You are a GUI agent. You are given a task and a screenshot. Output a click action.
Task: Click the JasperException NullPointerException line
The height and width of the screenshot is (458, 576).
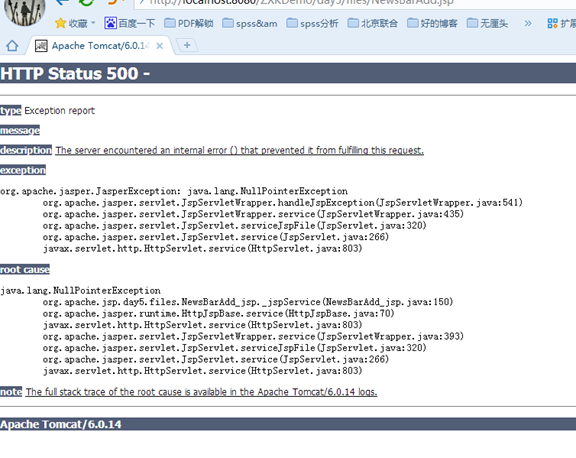click(174, 191)
